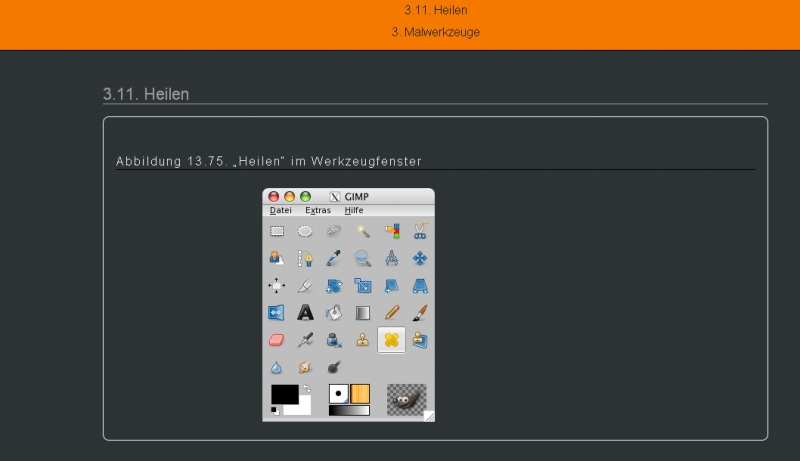Viewport: 800px width, 461px height.
Task: Choose the Perspective tool
Action: pyautogui.click(x=420, y=286)
